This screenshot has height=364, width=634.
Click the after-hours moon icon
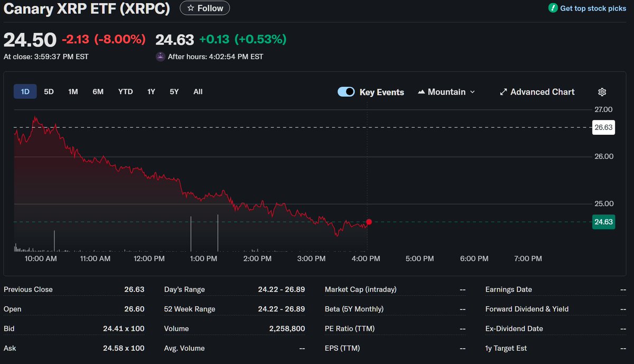160,56
